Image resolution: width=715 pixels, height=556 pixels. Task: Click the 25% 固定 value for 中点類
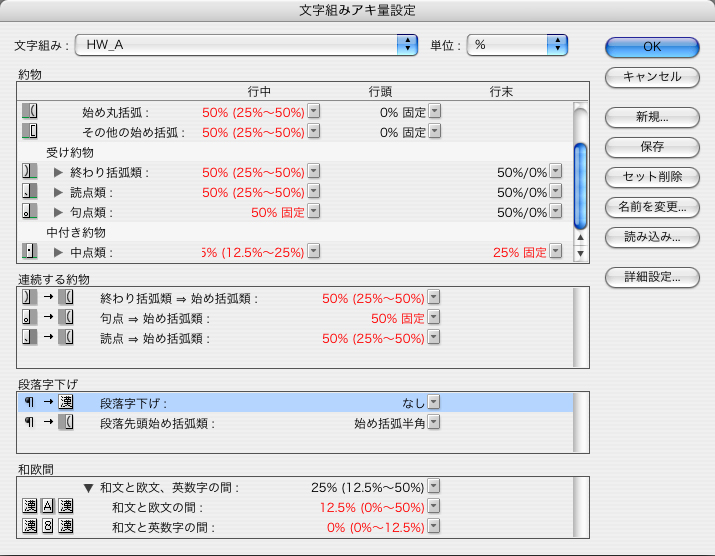coord(519,252)
